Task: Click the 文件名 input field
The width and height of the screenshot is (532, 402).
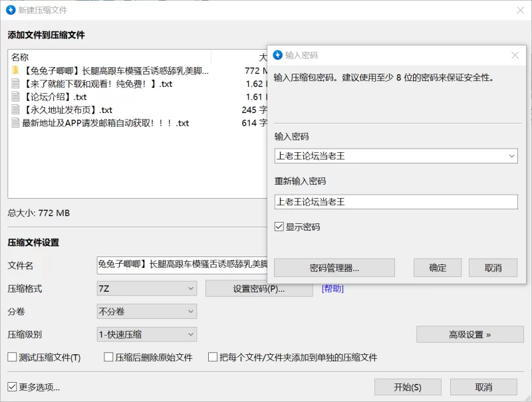Action: [x=182, y=265]
